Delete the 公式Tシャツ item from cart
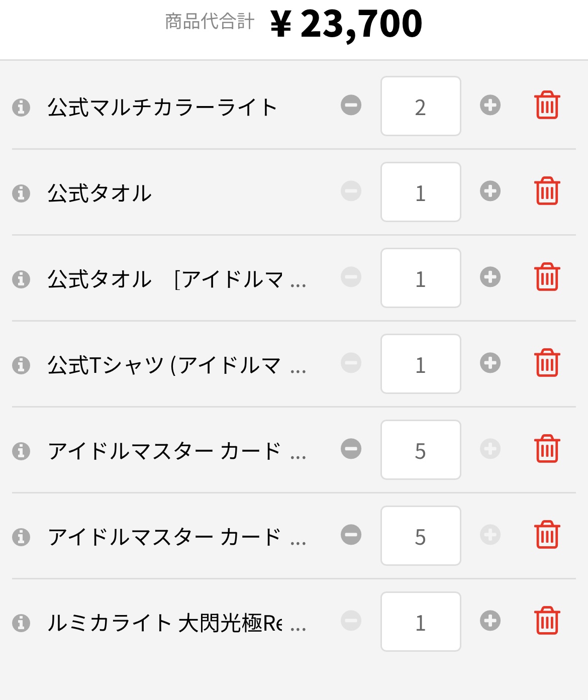588x700 pixels. [x=547, y=363]
